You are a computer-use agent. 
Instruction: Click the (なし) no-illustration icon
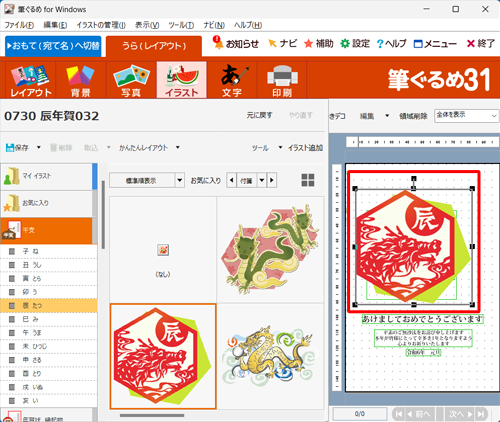(x=163, y=250)
